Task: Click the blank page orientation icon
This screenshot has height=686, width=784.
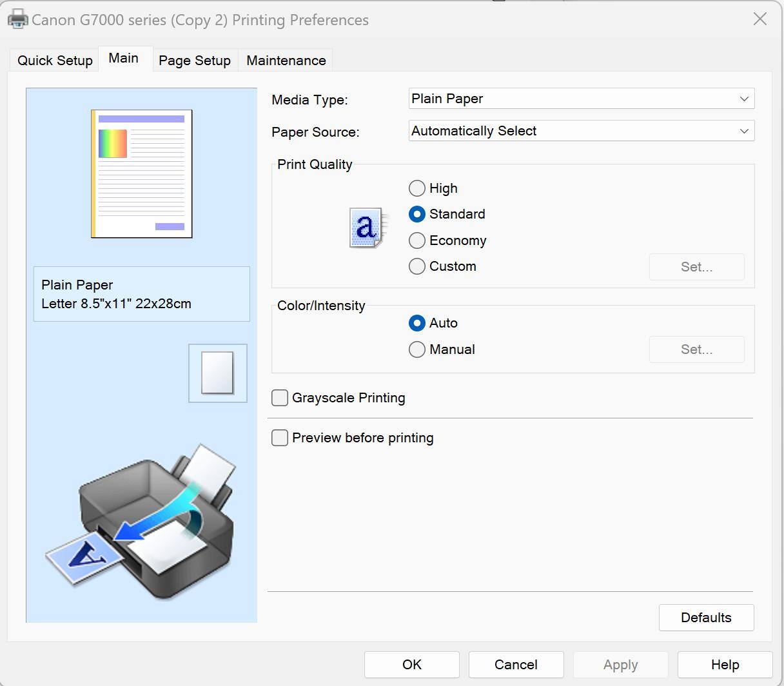Action: tap(217, 373)
